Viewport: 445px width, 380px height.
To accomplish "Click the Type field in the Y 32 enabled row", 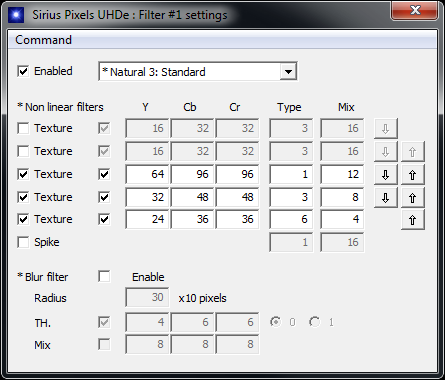I will [x=291, y=197].
